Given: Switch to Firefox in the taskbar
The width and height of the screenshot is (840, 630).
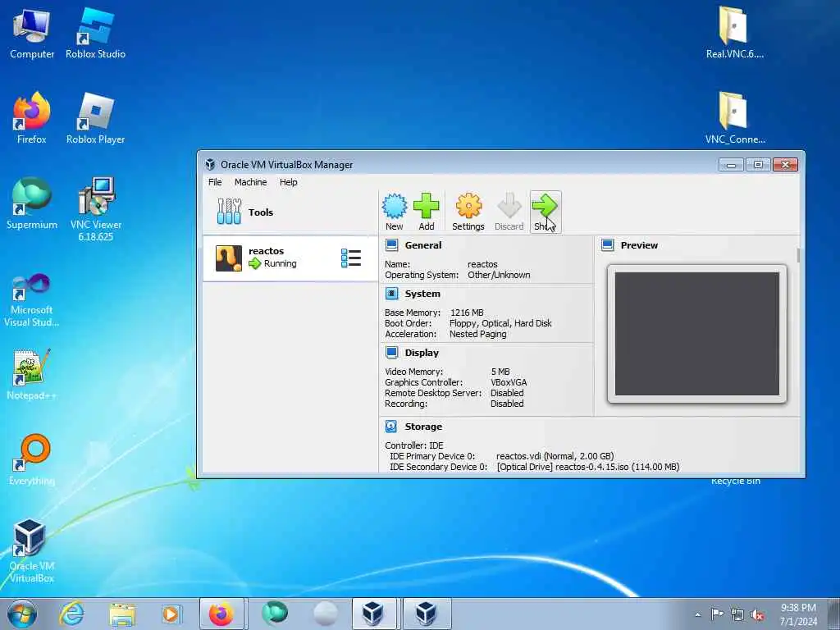Looking at the screenshot, I should [x=221, y=614].
